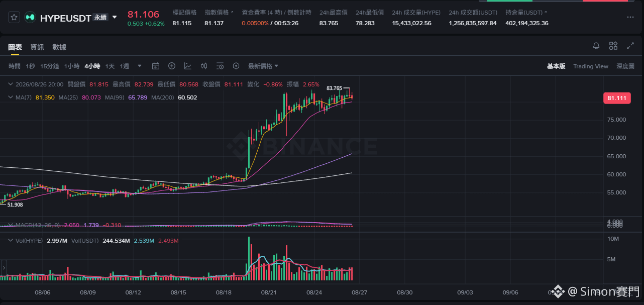Switch to 深度圖 chart mode

(625, 66)
